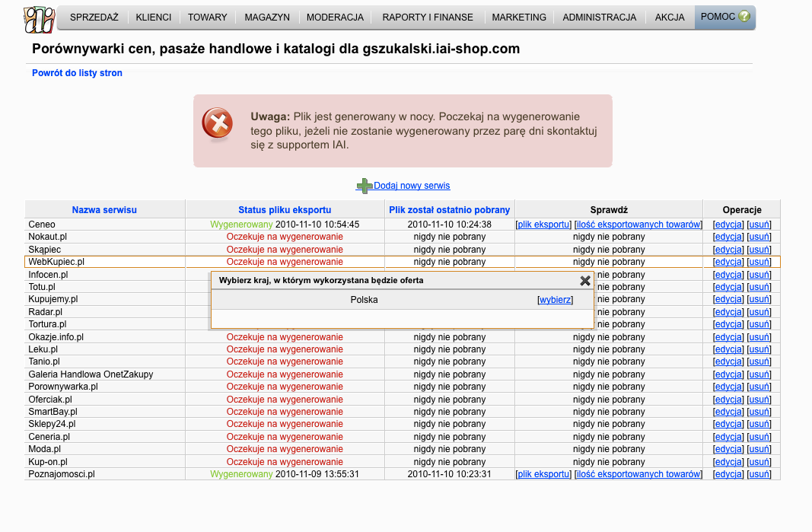Sort by Plik został ostatnio pobrany column

[x=450, y=210]
